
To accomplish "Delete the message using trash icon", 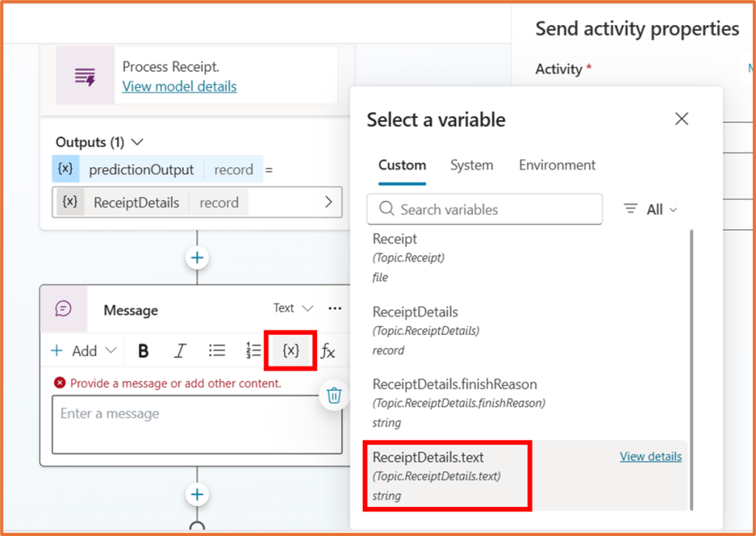I will (334, 396).
